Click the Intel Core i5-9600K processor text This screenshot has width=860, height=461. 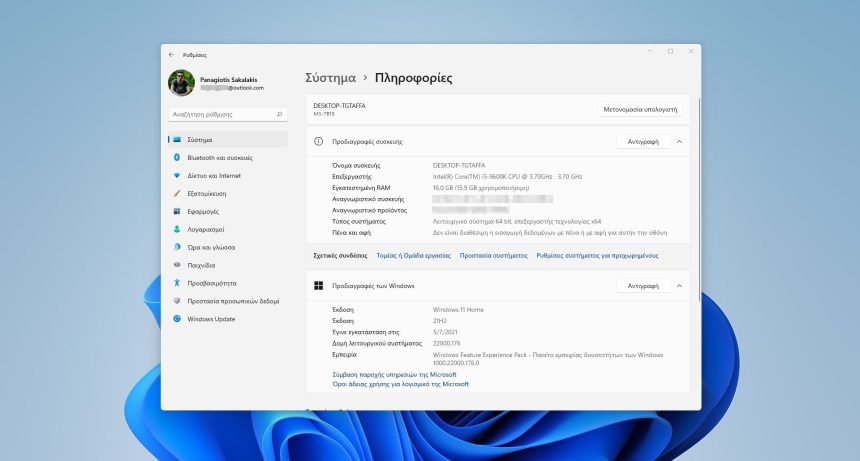click(507, 177)
